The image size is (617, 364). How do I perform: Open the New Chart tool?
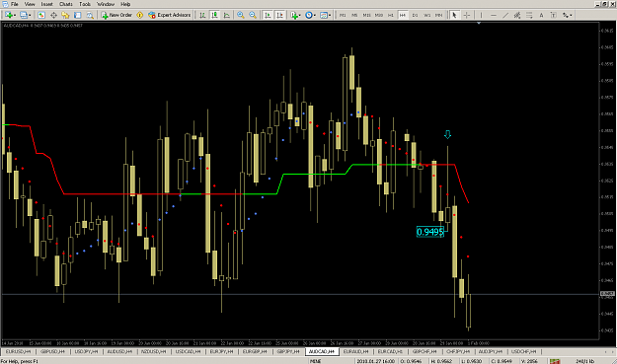click(8, 15)
